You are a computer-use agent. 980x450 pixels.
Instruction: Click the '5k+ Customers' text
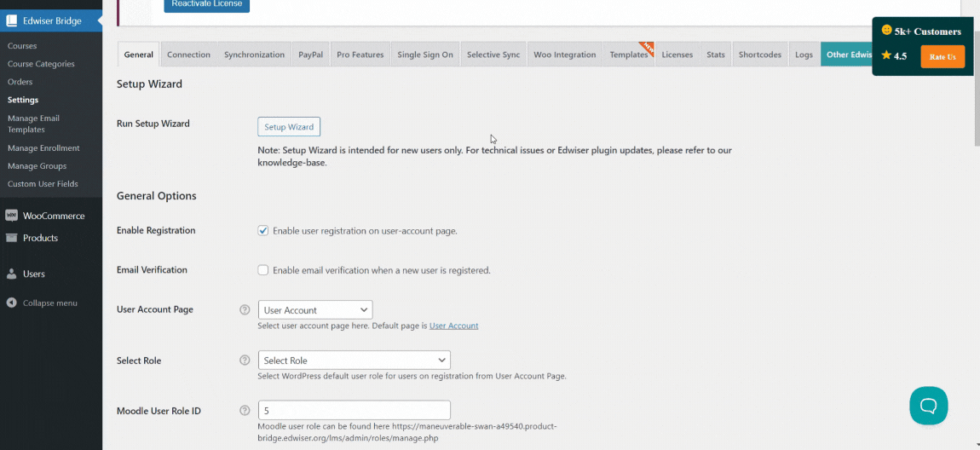coord(927,32)
